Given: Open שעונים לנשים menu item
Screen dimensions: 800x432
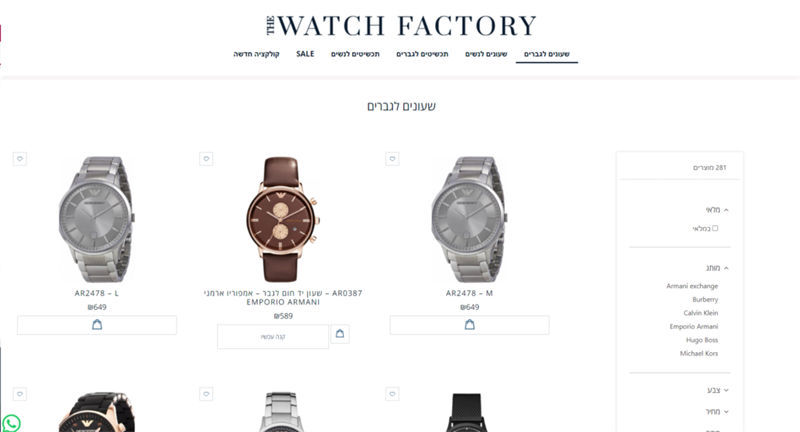Looking at the screenshot, I should coord(486,54).
